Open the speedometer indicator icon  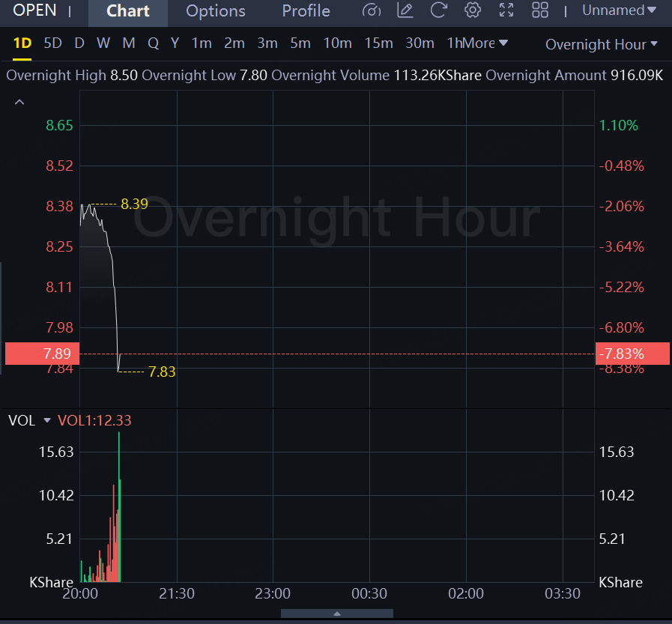[x=371, y=10]
